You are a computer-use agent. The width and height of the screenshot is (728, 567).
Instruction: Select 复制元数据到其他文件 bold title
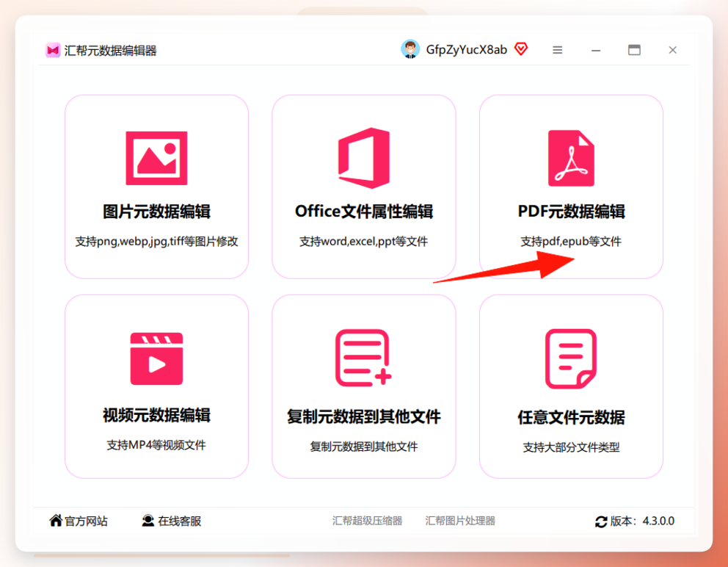coord(363,416)
